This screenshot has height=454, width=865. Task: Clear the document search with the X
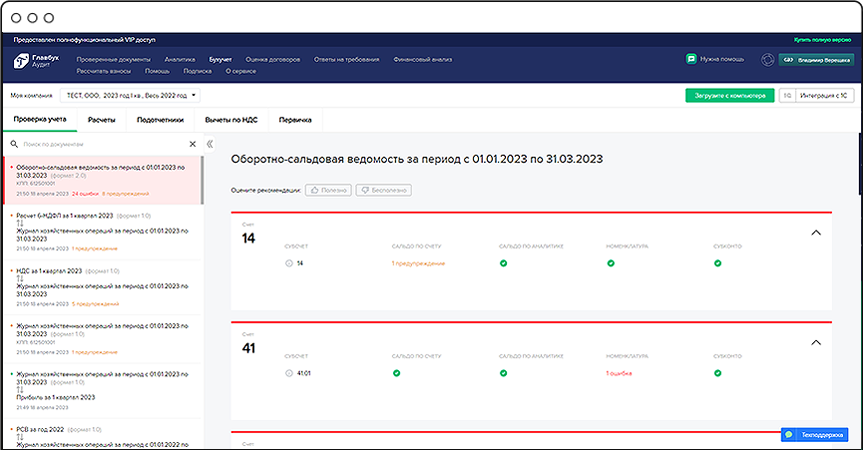tap(193, 144)
